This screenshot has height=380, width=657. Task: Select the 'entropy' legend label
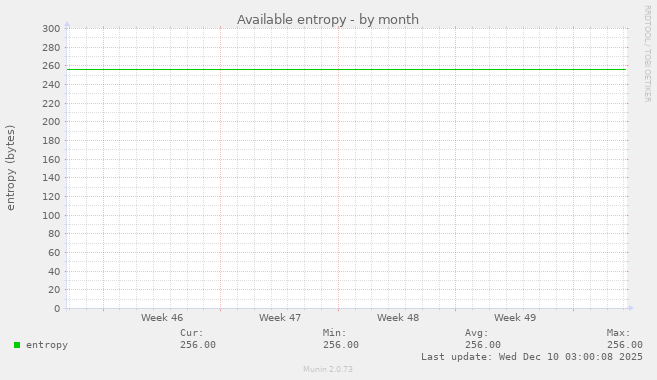[47, 345]
